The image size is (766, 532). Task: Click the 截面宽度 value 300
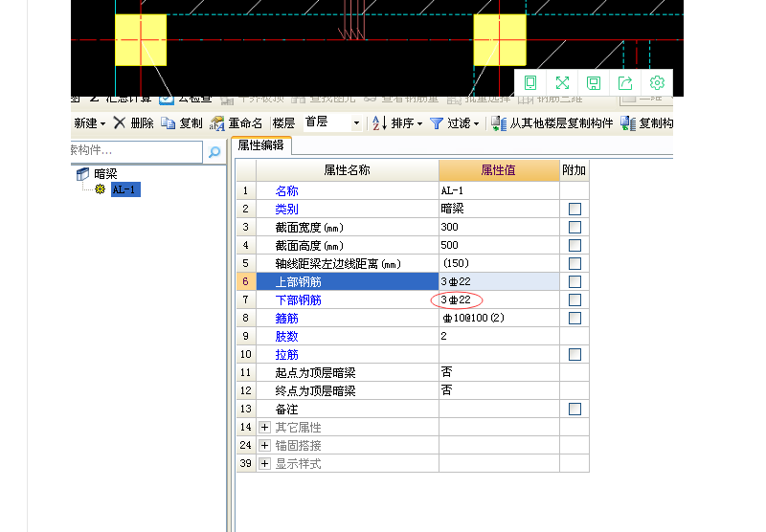pos(449,227)
